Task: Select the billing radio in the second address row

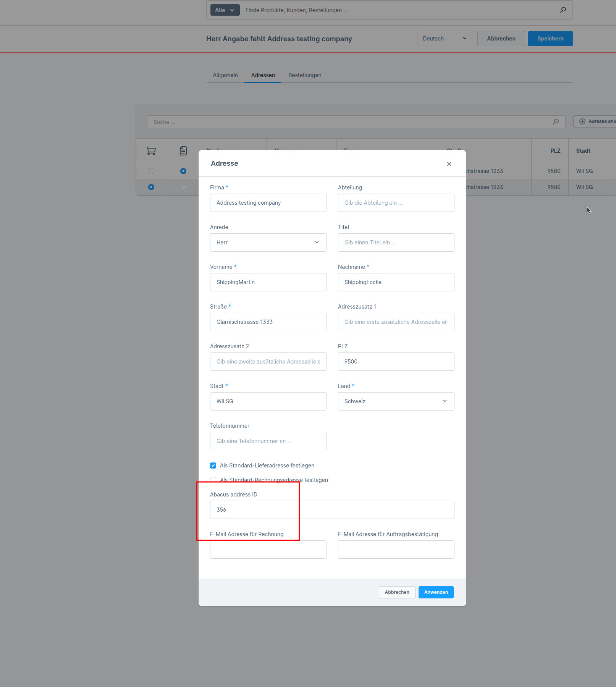Action: (183, 187)
